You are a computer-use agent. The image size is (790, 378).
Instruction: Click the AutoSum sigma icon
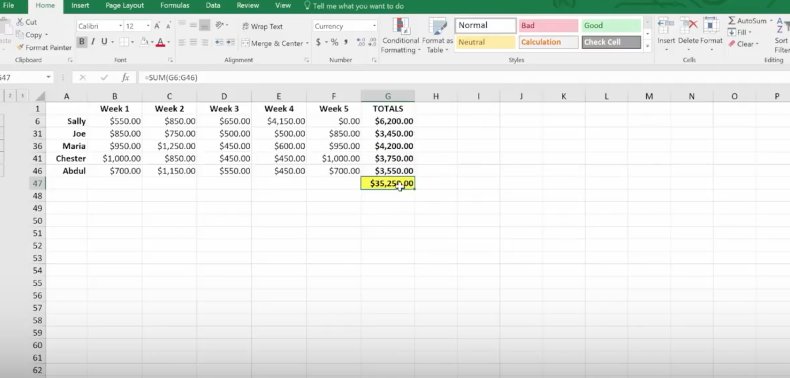click(732, 21)
